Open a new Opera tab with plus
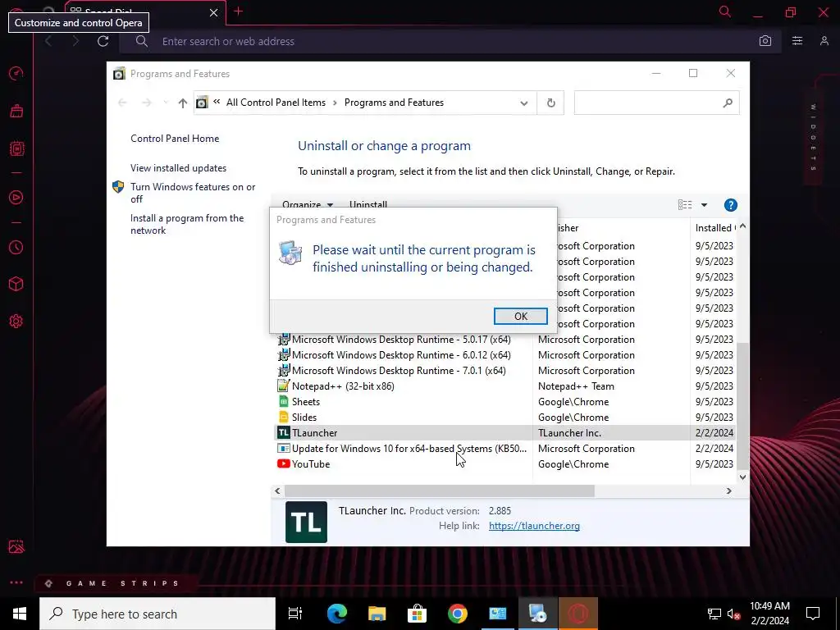This screenshot has width=840, height=630. (x=239, y=11)
